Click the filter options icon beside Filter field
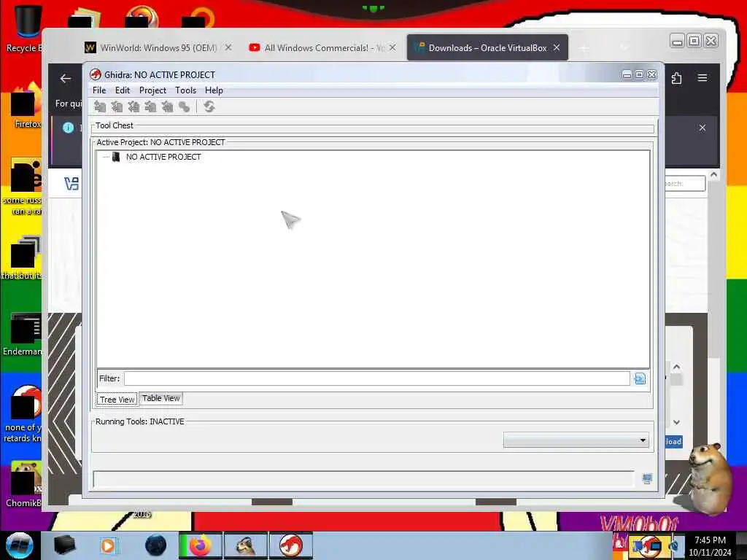The width and height of the screenshot is (747, 560). tap(640, 378)
